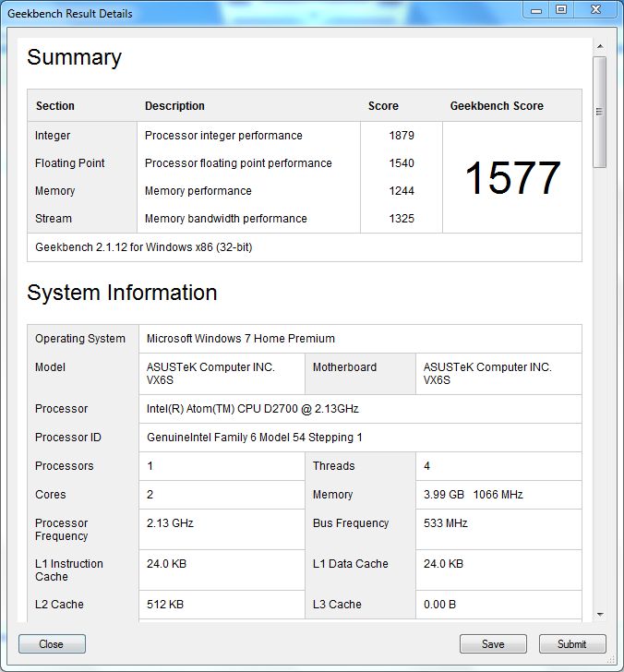The height and width of the screenshot is (672, 624).
Task: Click 'Memory bandwidth performance' description
Action: point(226,219)
